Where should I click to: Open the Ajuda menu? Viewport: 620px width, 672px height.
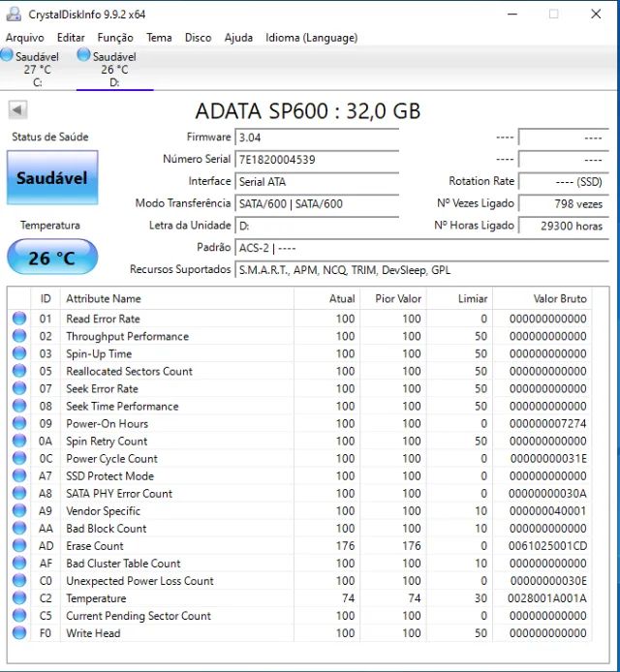tap(238, 38)
